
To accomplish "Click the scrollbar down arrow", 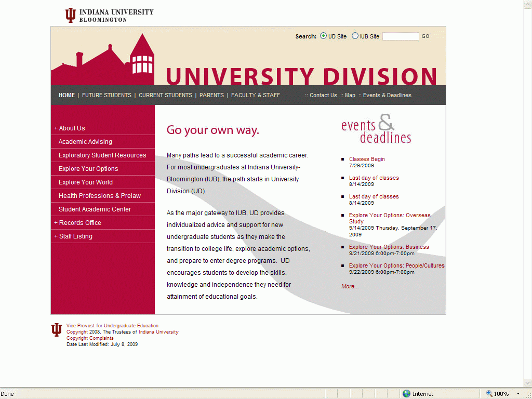I will [528, 382].
